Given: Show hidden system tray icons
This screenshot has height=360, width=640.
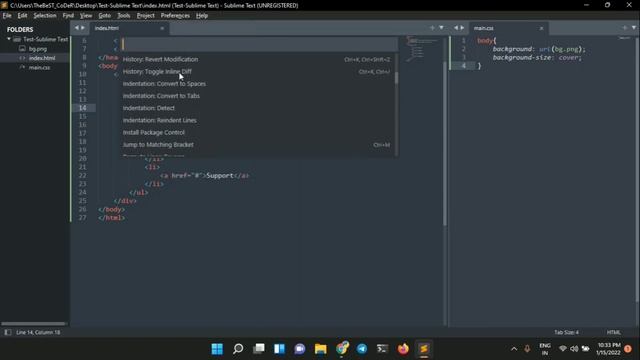Looking at the screenshot, I should click(x=514, y=349).
